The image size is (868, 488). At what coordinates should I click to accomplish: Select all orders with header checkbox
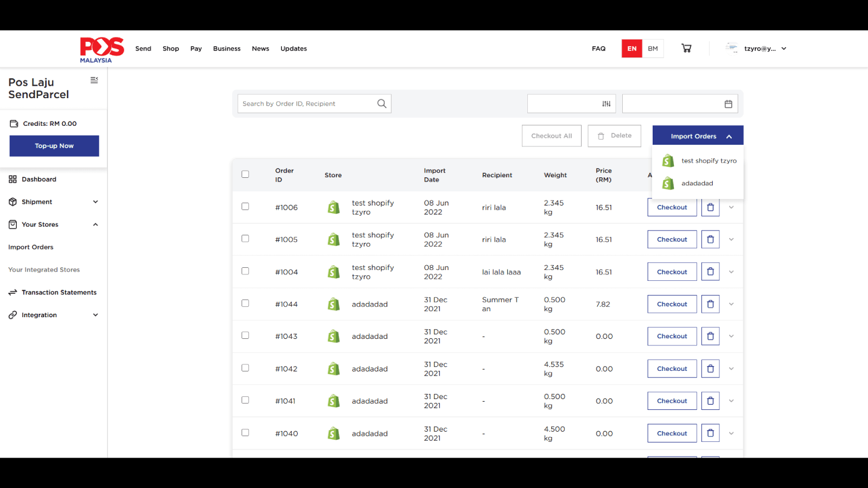(245, 174)
